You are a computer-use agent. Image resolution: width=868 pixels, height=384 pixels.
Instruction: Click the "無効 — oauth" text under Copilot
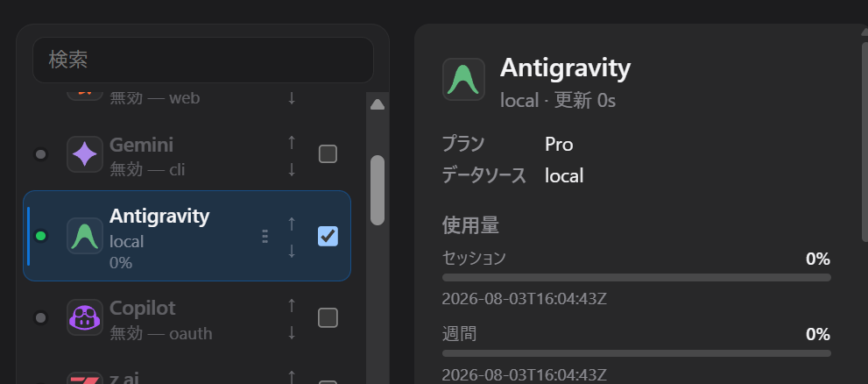click(x=161, y=333)
